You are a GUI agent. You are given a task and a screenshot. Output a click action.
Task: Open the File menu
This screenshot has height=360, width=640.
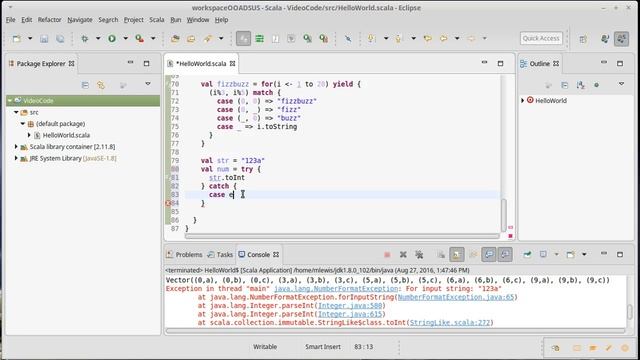(x=11, y=20)
